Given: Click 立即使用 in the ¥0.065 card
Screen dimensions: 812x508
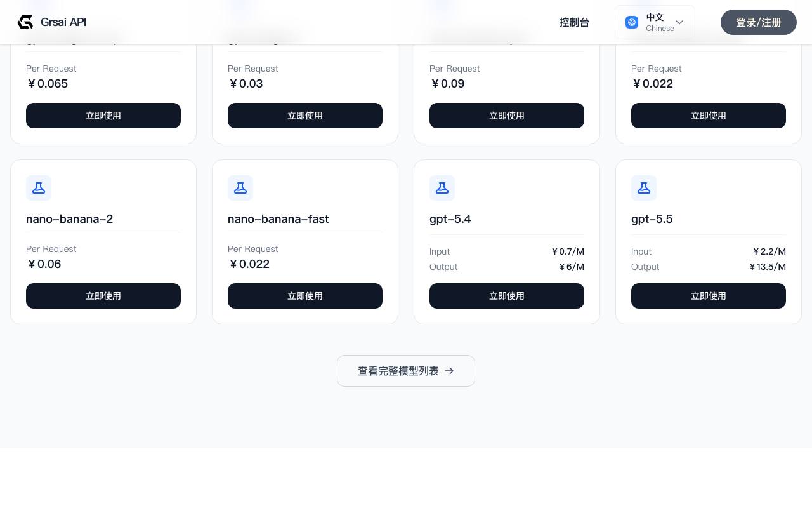Looking at the screenshot, I should 103,116.
